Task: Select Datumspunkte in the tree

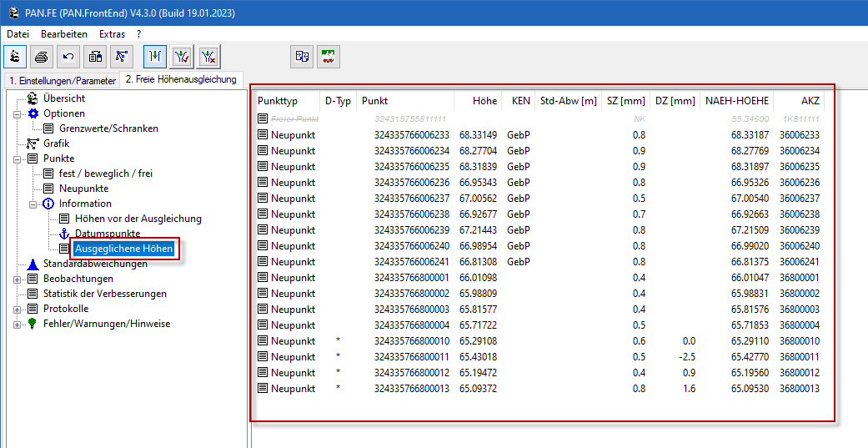Action: (107, 234)
